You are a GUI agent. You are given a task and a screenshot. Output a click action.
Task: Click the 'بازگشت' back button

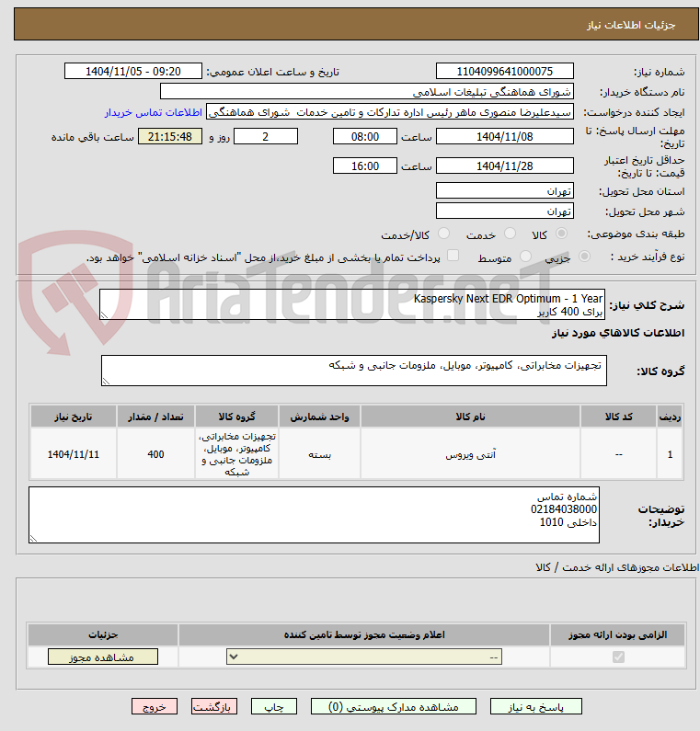[x=214, y=706]
